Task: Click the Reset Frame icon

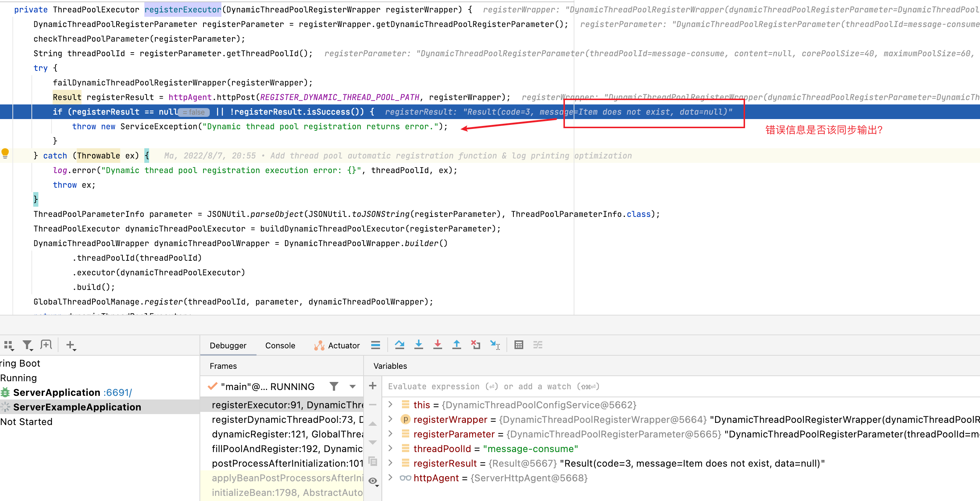Action: [x=475, y=345]
